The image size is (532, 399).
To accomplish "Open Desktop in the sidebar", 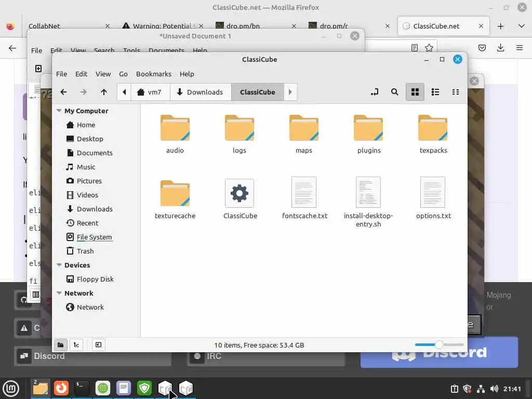I will (x=89, y=139).
